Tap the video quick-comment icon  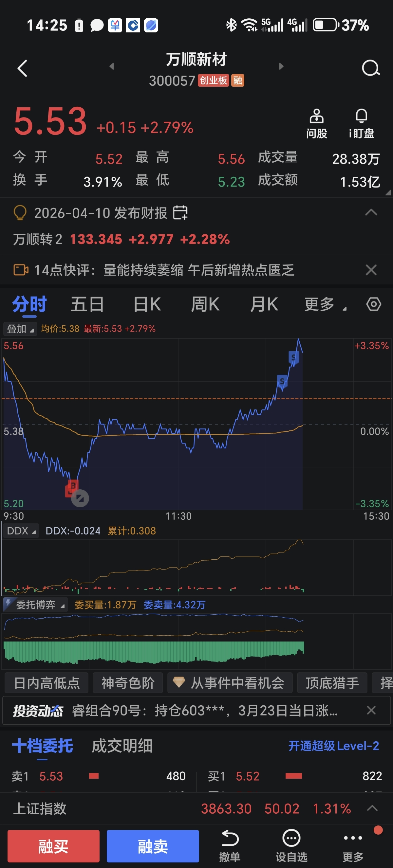pyautogui.click(x=21, y=270)
